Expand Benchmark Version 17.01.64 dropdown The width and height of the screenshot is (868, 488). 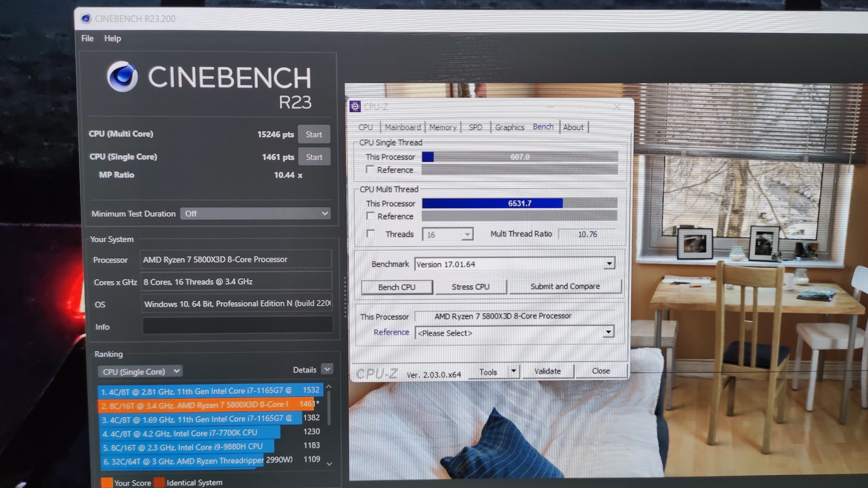coord(609,263)
